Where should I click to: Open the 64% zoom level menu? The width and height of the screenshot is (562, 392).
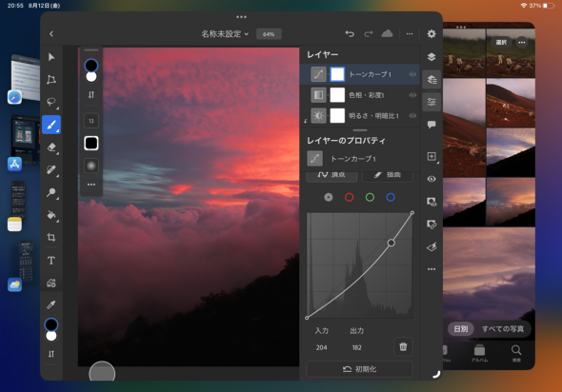(269, 34)
